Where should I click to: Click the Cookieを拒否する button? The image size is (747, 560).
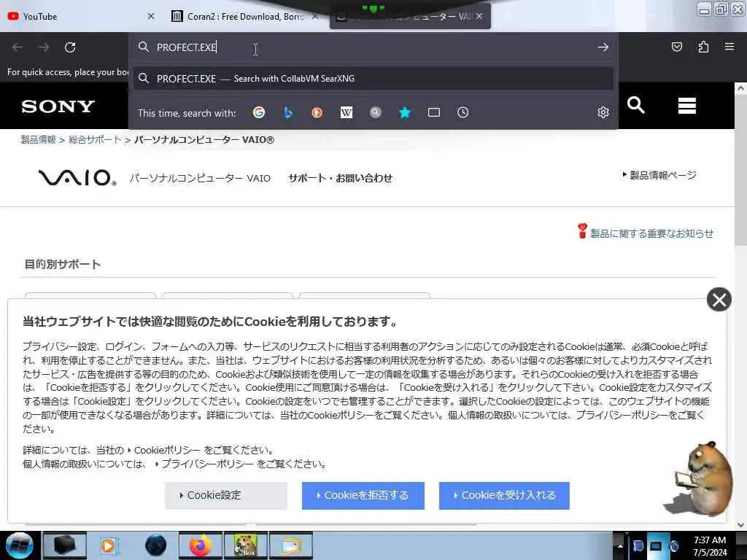coord(363,495)
